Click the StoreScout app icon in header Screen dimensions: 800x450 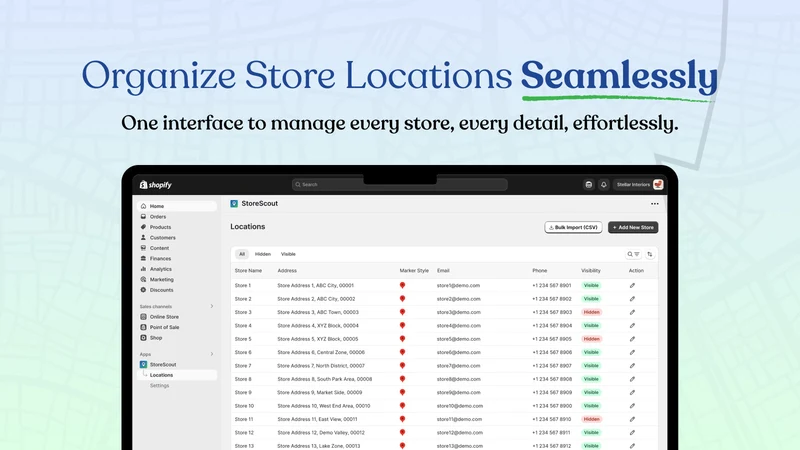click(x=234, y=204)
